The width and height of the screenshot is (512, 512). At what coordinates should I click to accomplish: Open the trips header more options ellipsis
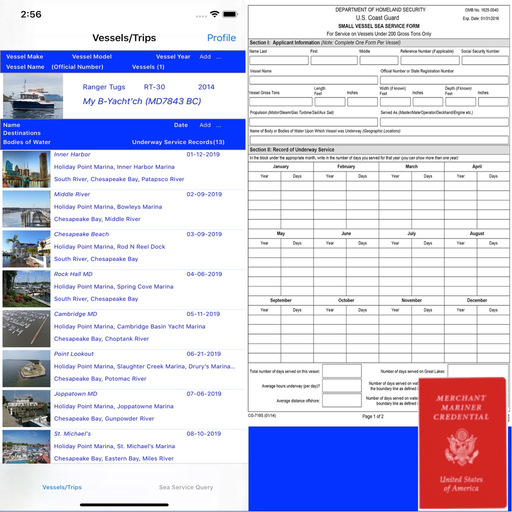(219, 126)
